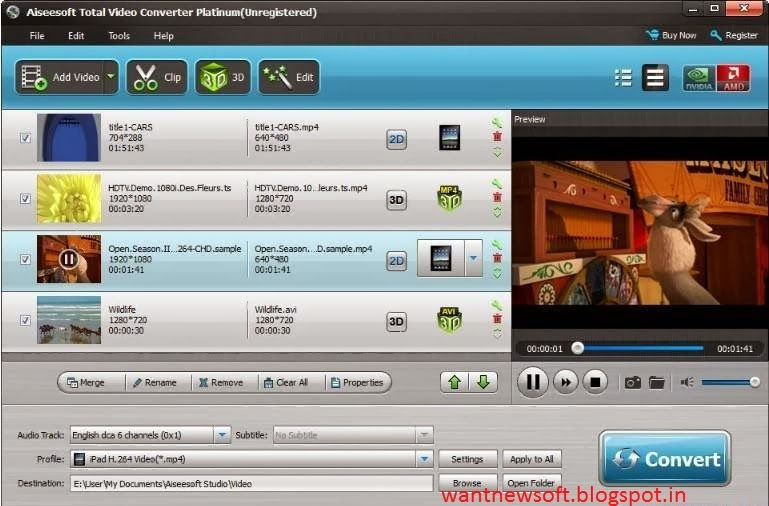Delete Wildlife using its trash icon
Screen dimensions: 769x506
497,319
